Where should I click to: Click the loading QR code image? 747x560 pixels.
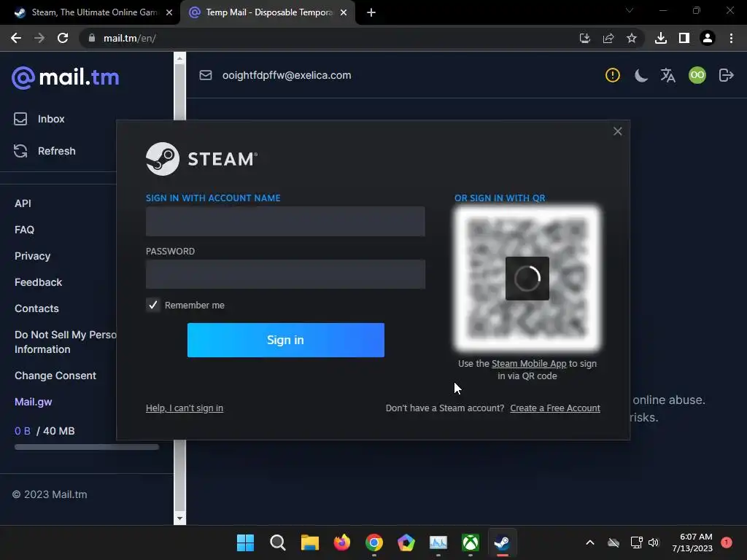(527, 279)
